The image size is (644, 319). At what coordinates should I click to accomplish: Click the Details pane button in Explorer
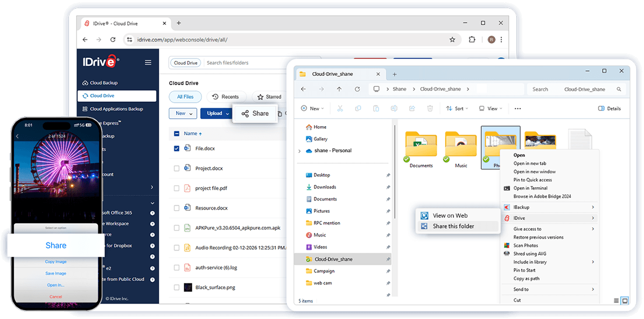[610, 108]
